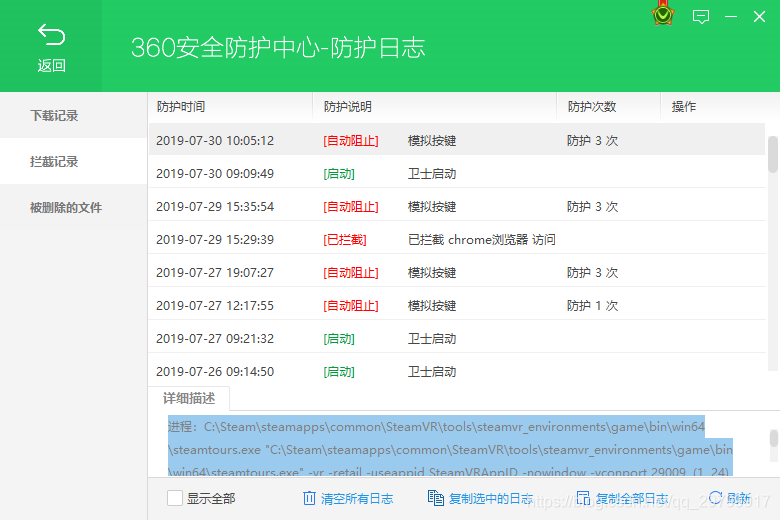780x520 pixels.
Task: Click the 360安全防护中心-防护日志 title
Action: tap(278, 48)
